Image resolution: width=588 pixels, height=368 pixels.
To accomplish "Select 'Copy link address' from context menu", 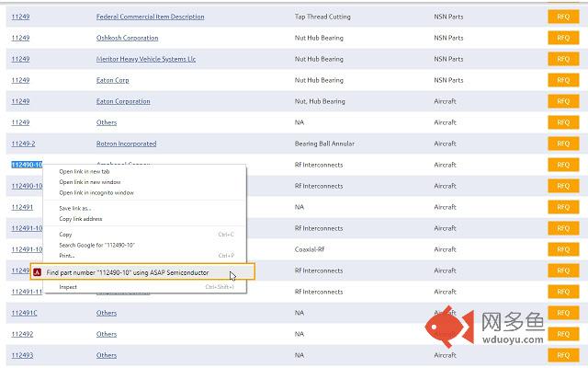I will (80, 219).
